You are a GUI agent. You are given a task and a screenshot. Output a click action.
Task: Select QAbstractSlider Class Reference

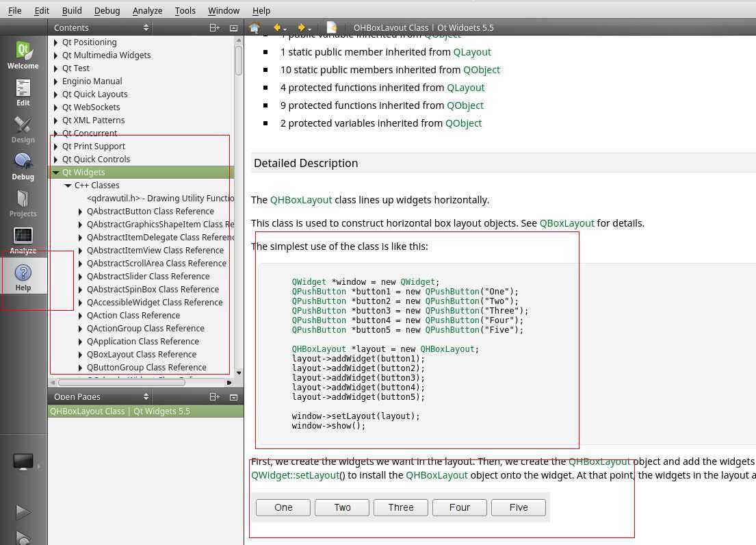[148, 277]
